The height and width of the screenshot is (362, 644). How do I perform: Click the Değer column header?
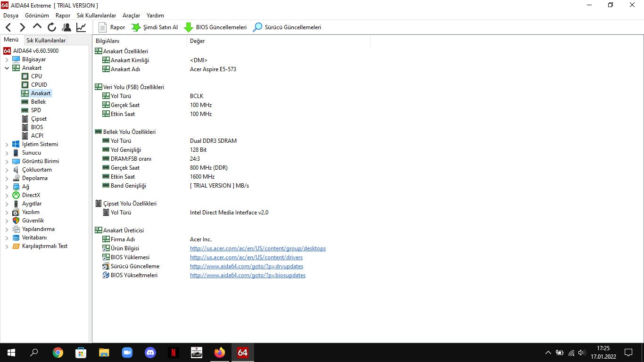[198, 41]
